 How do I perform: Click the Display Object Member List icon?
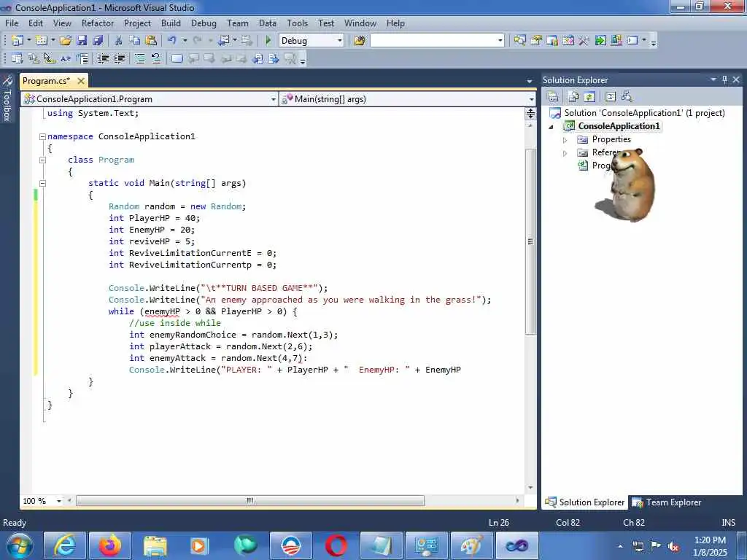18,58
